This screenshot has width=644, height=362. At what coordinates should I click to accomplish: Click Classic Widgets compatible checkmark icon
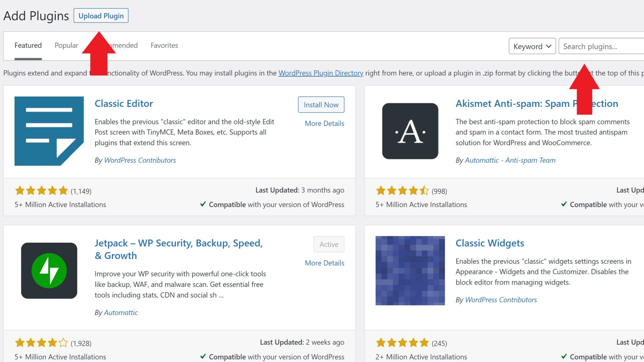(564, 356)
